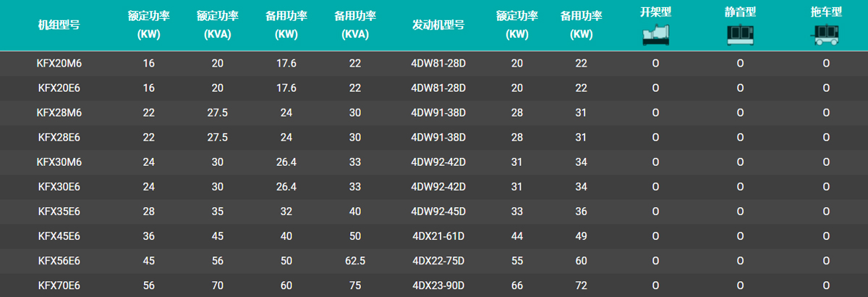This screenshot has height=297, width=868.
Task: Click the KFX35E6 model cell
Action: [x=59, y=212]
